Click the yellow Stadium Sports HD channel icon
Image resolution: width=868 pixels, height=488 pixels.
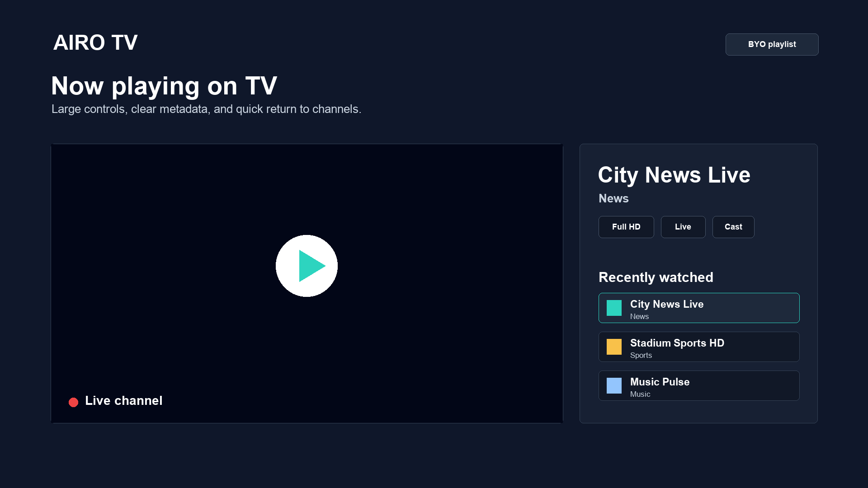tap(614, 347)
